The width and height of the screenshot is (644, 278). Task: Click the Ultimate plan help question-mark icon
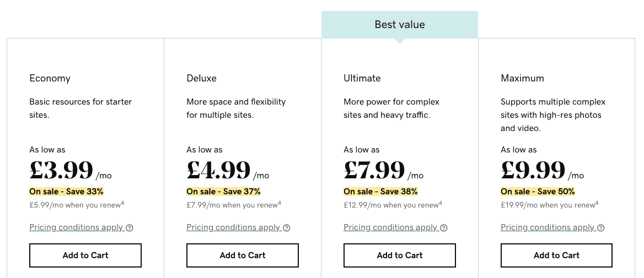[443, 228]
